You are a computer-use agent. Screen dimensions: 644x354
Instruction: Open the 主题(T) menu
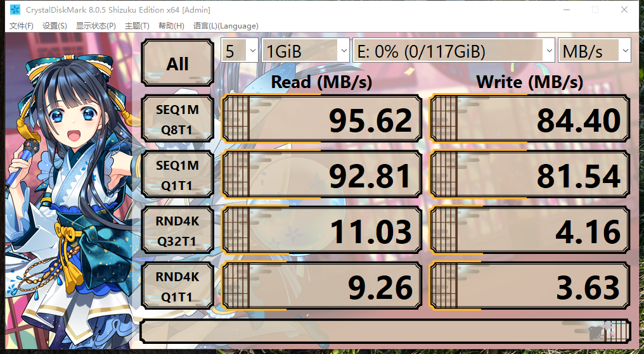137,26
